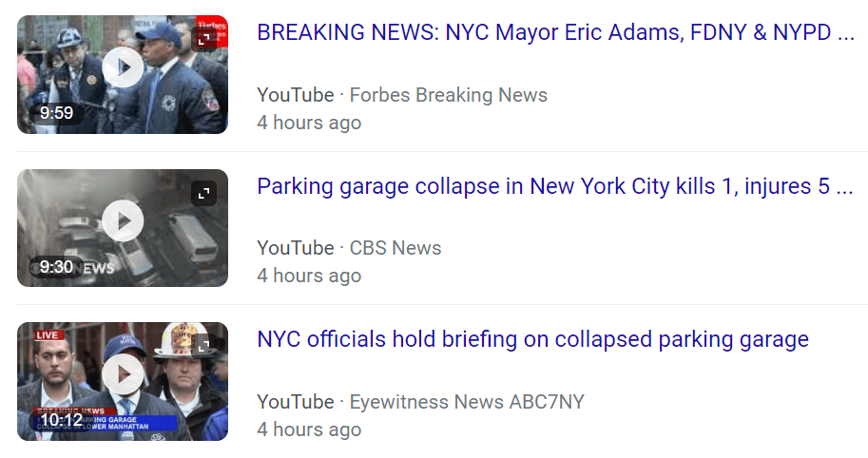Click 'YouTube' label beside CBS News
The height and width of the screenshot is (458, 868).
point(295,248)
